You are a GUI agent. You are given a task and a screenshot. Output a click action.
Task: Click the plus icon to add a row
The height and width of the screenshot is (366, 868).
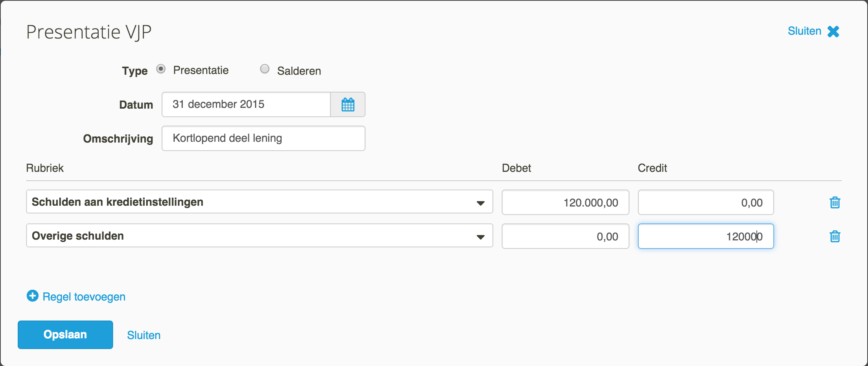click(32, 296)
